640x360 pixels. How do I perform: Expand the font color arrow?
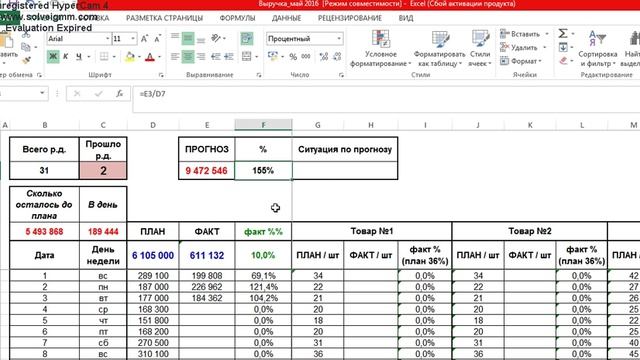[160, 57]
